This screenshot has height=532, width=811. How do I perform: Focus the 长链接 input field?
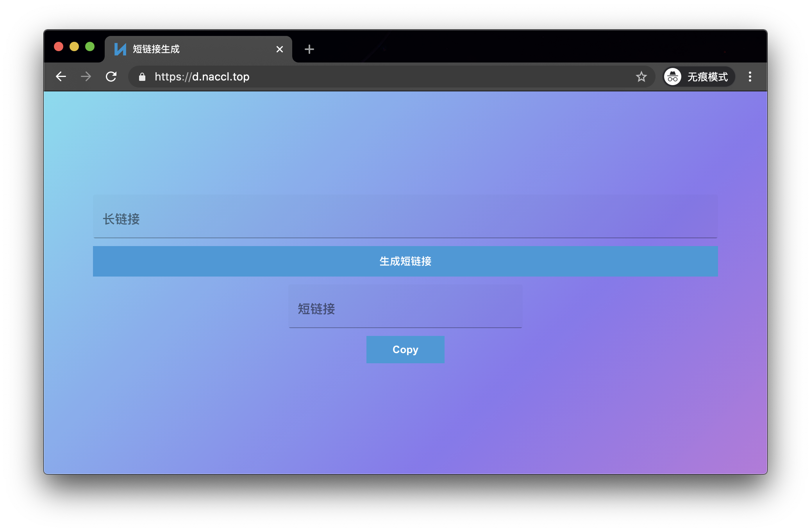point(405,218)
